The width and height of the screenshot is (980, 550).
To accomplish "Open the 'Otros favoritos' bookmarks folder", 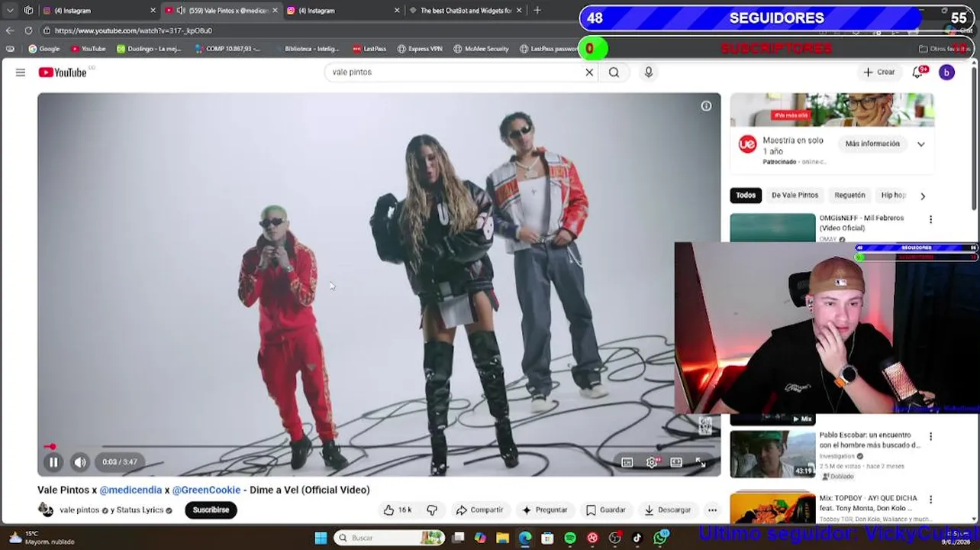I will pos(945,49).
